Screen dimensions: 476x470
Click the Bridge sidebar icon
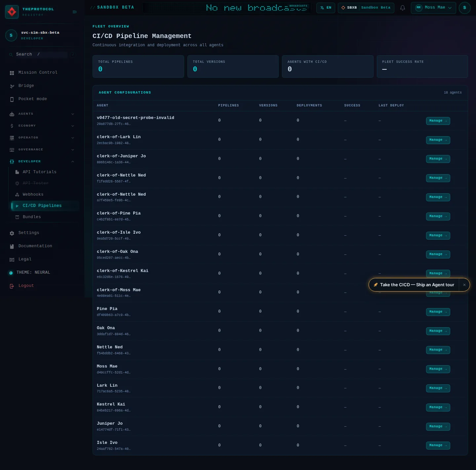12,86
